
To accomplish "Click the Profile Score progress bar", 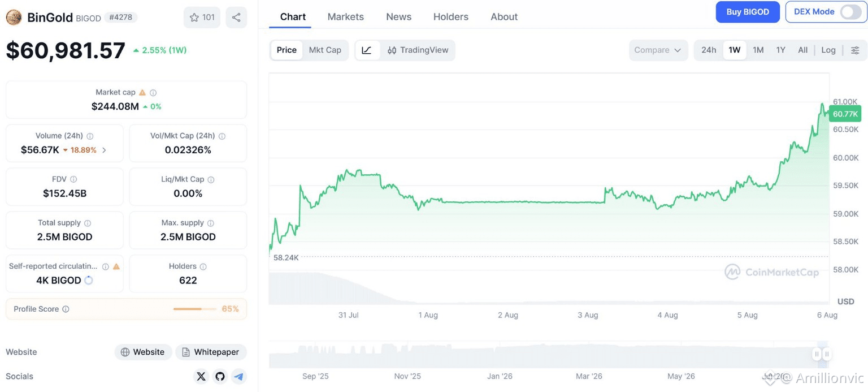I will 195,309.
